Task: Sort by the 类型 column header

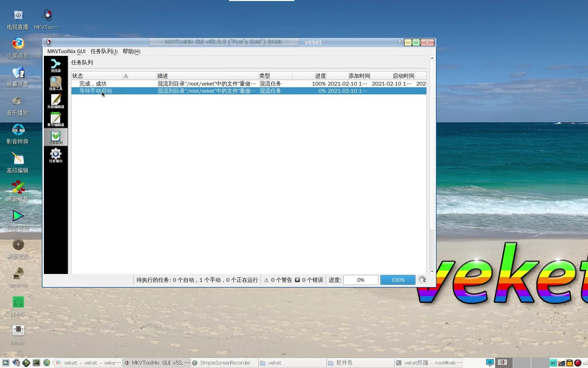Action: tap(275, 76)
